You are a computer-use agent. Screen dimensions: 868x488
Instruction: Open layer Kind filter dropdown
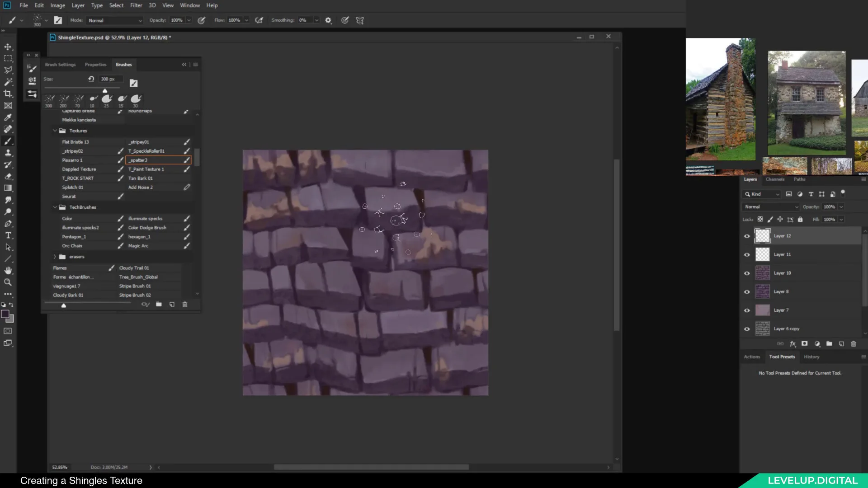pos(762,194)
